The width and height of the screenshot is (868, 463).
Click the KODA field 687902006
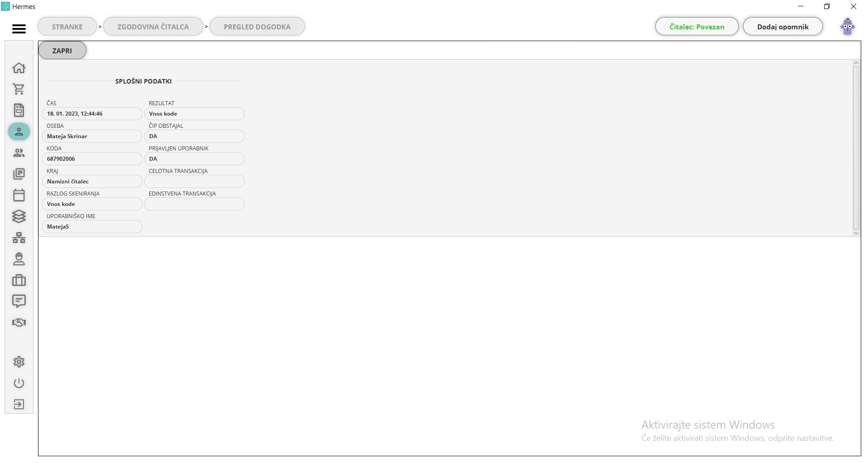point(92,159)
